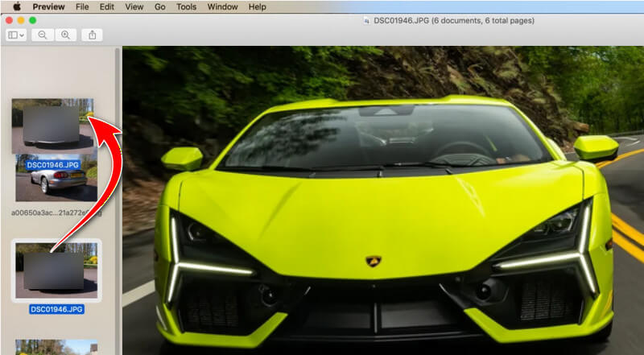This screenshot has width=644, height=355.
Task: Click the partially visible bottom sidebar thumbnail
Action: (56, 348)
